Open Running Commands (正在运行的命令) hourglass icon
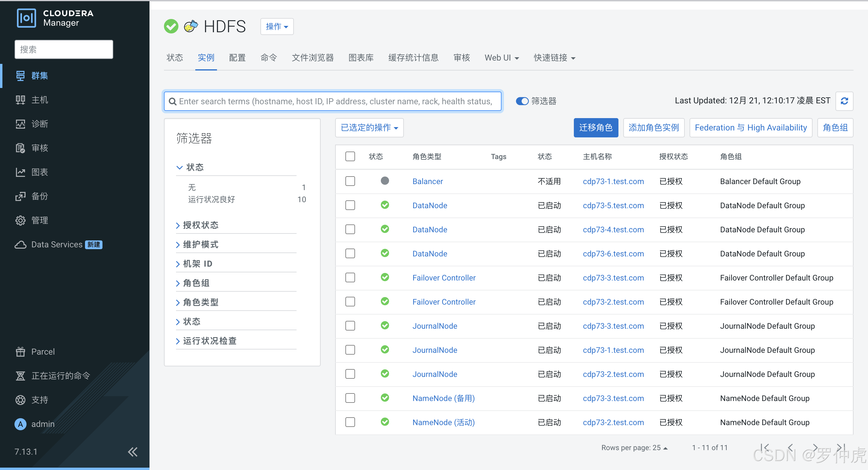This screenshot has width=868, height=470. click(20, 376)
